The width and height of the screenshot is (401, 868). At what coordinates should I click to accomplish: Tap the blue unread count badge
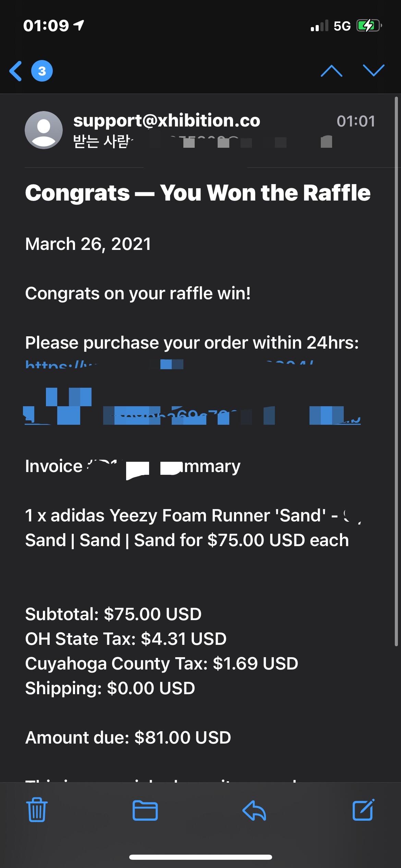pyautogui.click(x=42, y=71)
